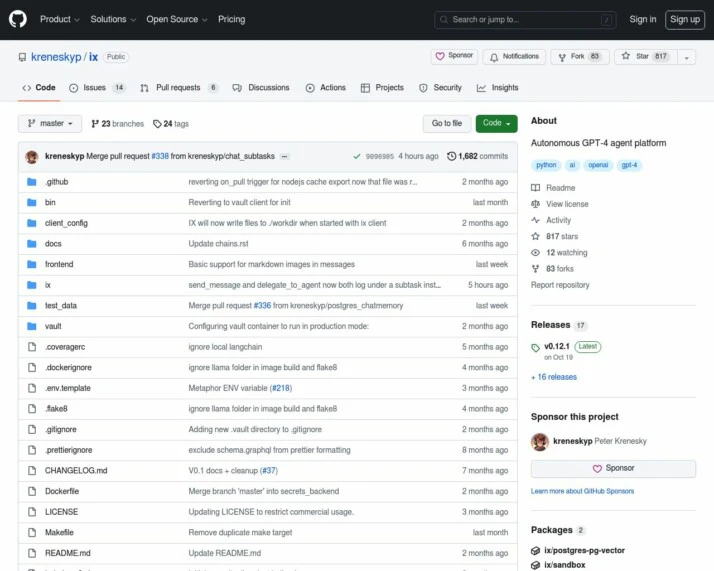714x571 pixels.
Task: Click the tag icon beside release v0.12.1
Action: (536, 348)
